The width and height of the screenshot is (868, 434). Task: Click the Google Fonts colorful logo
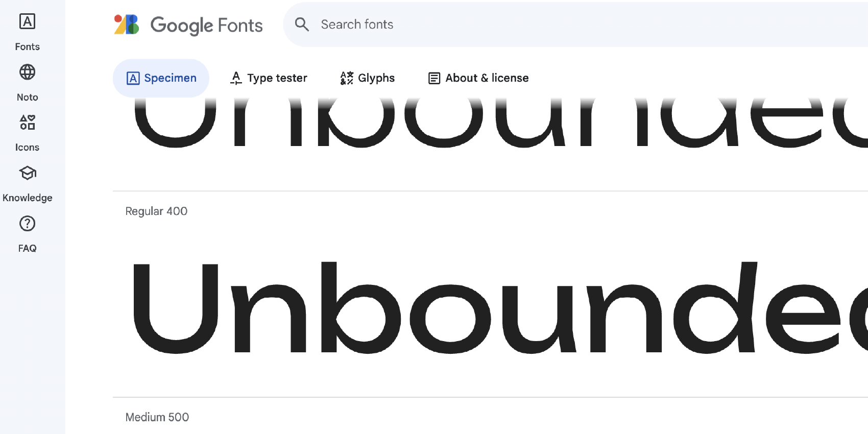pyautogui.click(x=127, y=25)
